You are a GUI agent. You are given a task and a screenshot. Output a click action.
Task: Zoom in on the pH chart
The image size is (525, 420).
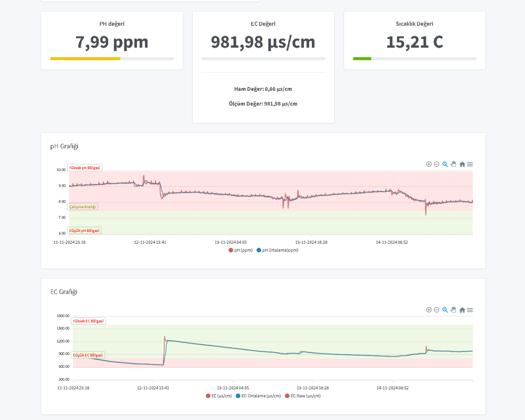pyautogui.click(x=429, y=164)
